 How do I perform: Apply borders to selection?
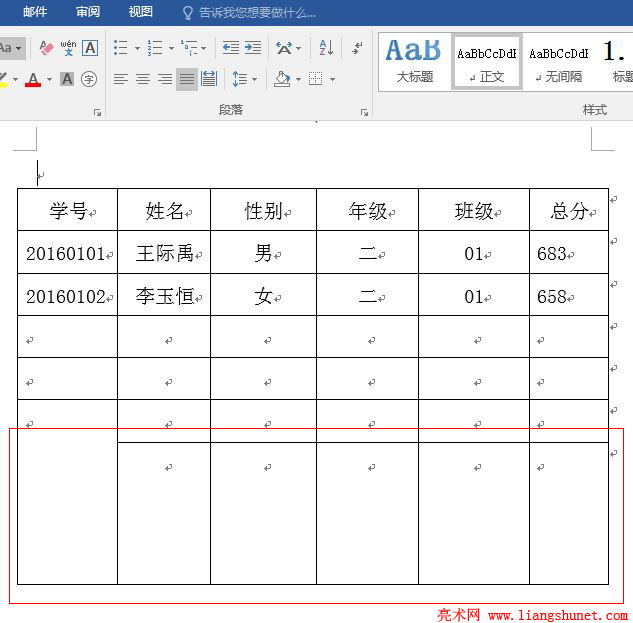316,79
